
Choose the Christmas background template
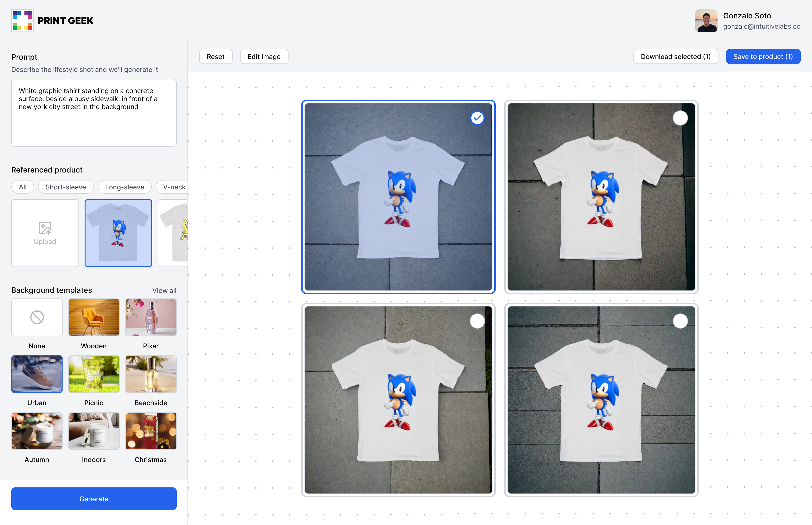click(x=151, y=431)
